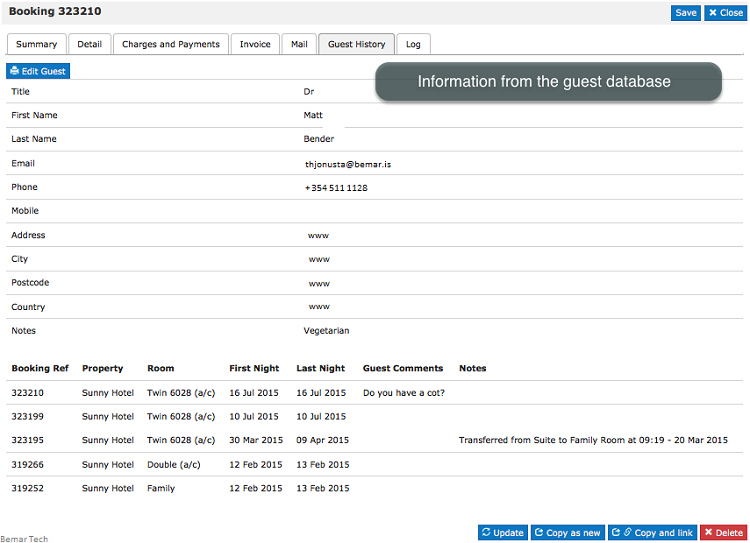The height and width of the screenshot is (543, 750).
Task: Click first name value Matt
Action: pos(313,115)
